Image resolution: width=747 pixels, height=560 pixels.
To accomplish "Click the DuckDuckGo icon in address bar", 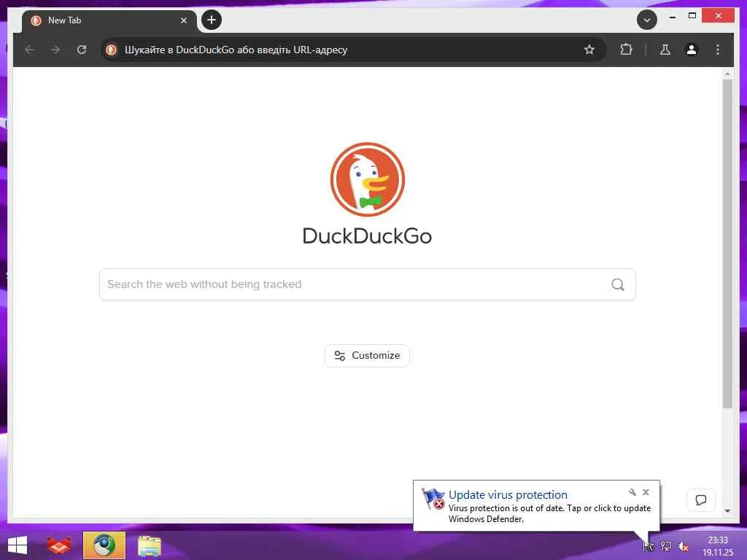I will tap(112, 50).
